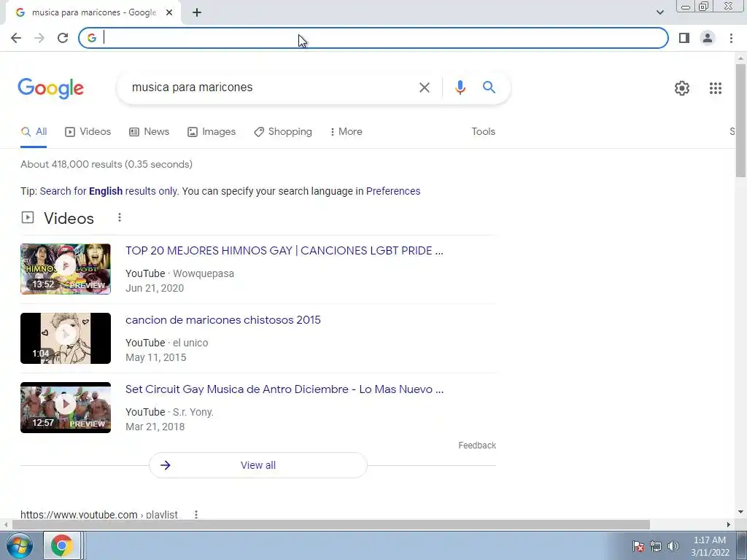Open three-dot menu beside youtube.com playlist result
This screenshot has height=560, width=747.
point(196,514)
